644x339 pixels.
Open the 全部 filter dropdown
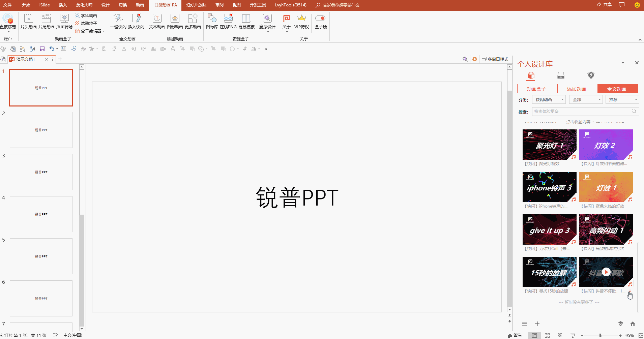(586, 100)
